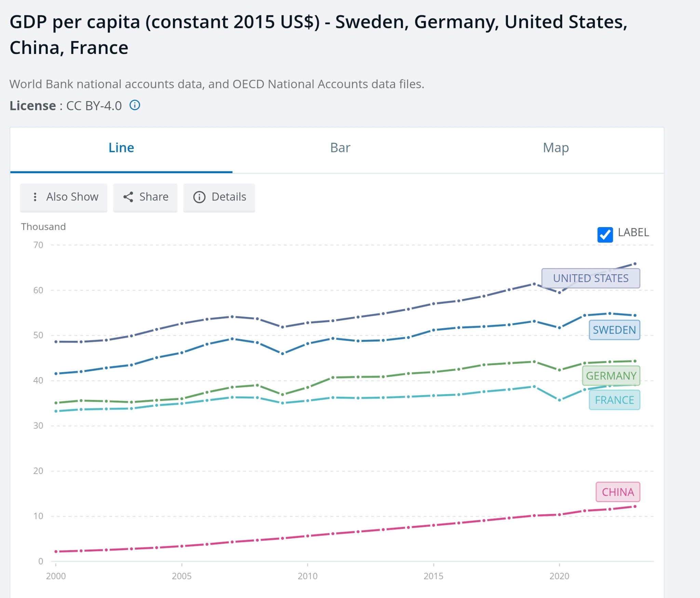This screenshot has width=700, height=598.
Task: Click the Share button text
Action: (x=154, y=197)
